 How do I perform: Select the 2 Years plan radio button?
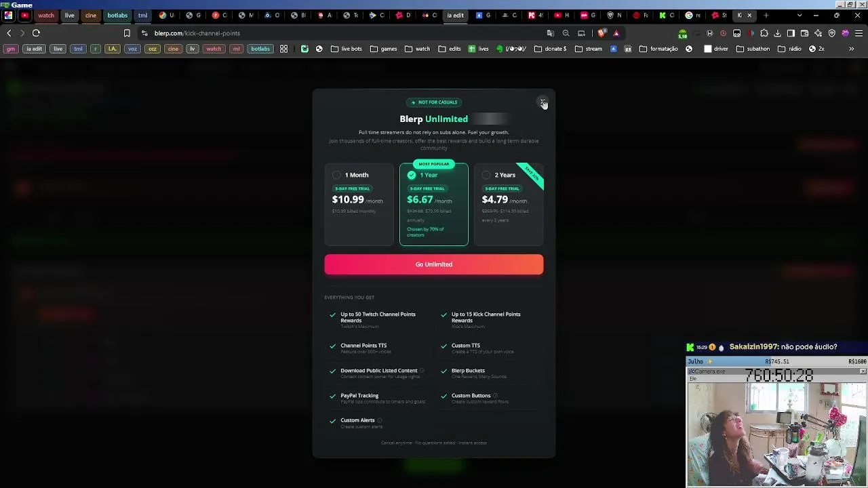click(486, 175)
